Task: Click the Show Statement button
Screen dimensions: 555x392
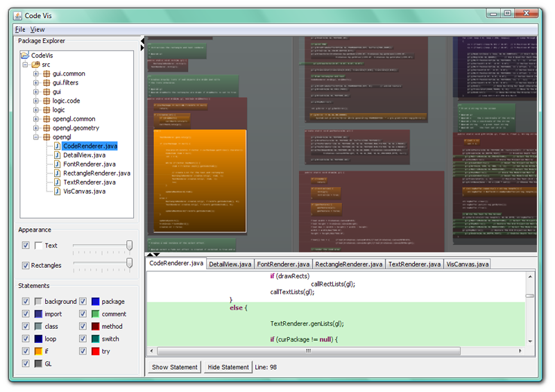Action: pos(175,367)
